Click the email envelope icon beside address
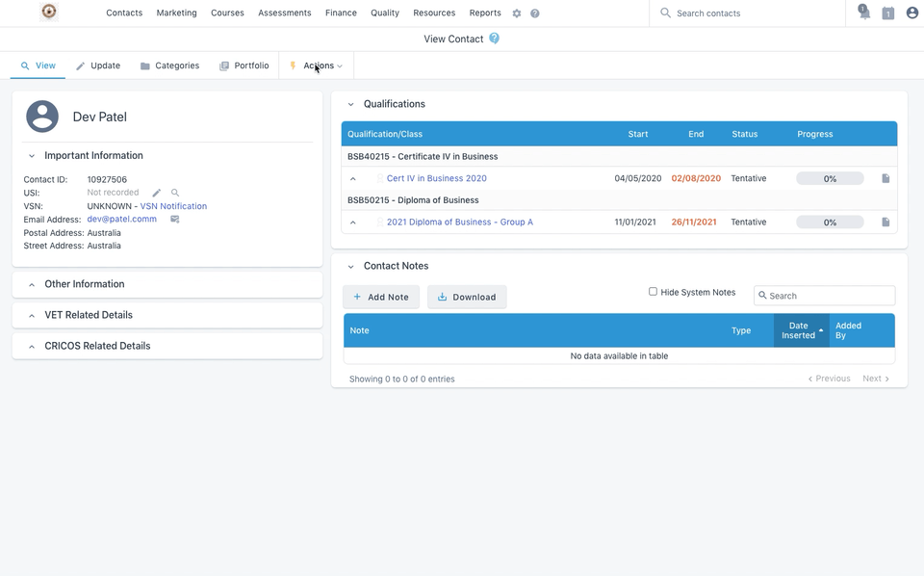Viewport: 924px width, 576px height. point(175,220)
